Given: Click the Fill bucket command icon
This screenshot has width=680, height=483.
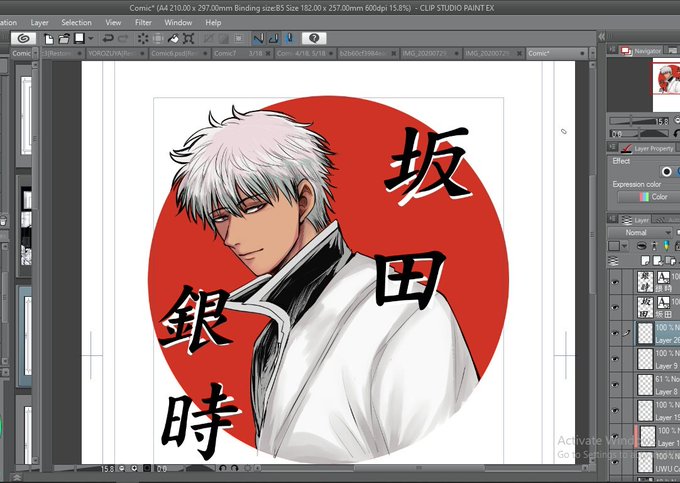Looking at the screenshot, I should pyautogui.click(x=173, y=39).
